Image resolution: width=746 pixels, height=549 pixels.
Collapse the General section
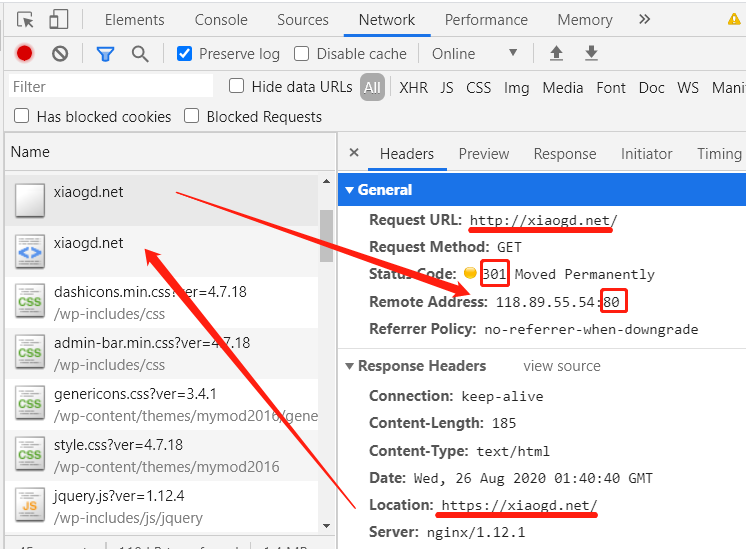pyautogui.click(x=349, y=190)
